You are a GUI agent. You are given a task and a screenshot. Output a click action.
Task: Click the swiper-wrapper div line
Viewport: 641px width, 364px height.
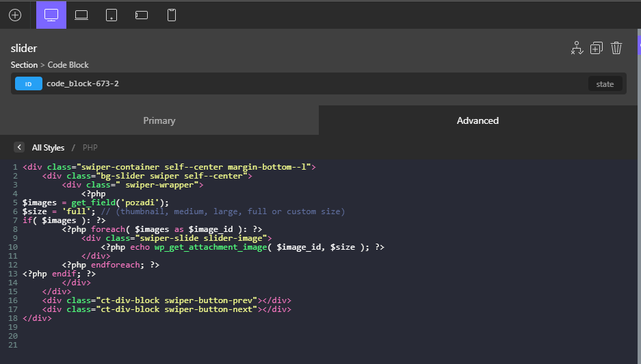click(133, 185)
